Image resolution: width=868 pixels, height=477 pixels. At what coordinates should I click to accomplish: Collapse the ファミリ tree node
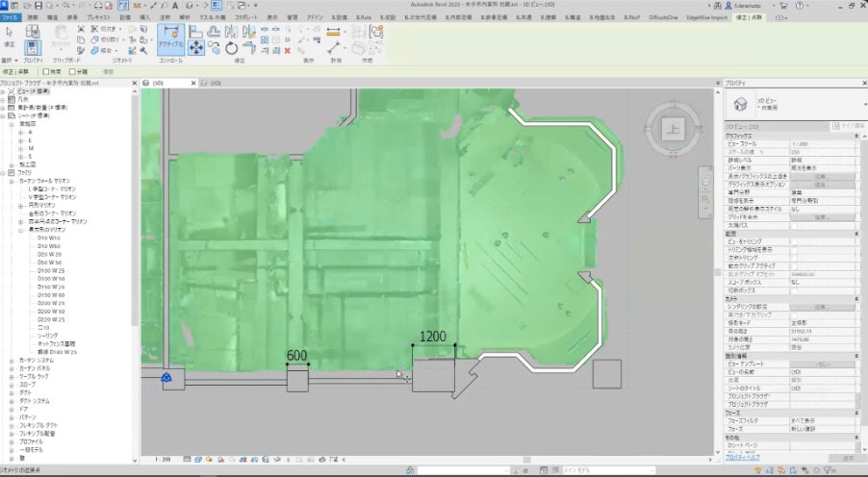point(5,171)
